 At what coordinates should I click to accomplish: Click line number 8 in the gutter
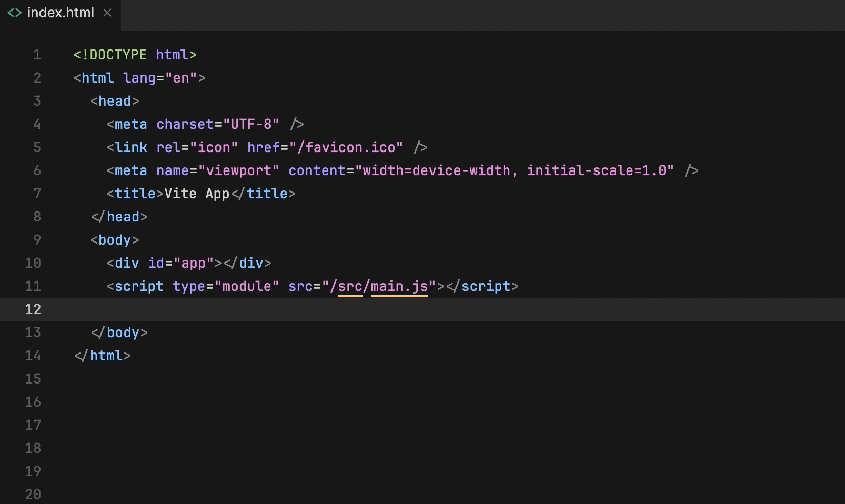pyautogui.click(x=37, y=217)
